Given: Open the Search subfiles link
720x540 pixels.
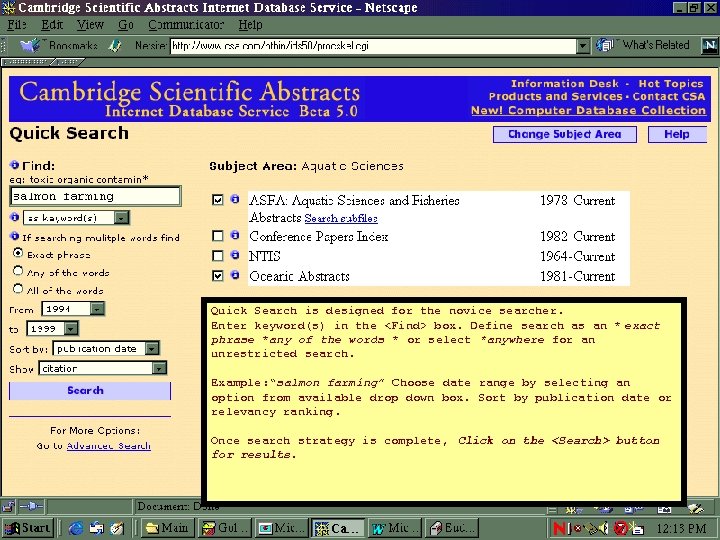Looking at the screenshot, I should [341, 219].
